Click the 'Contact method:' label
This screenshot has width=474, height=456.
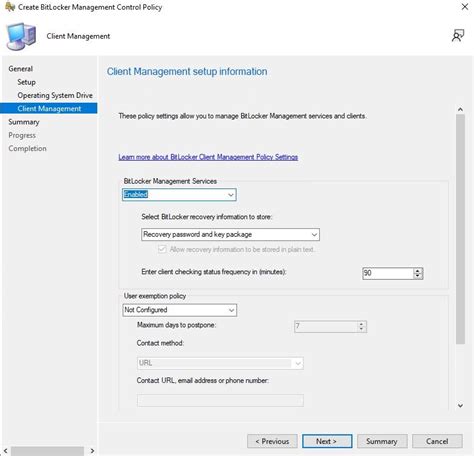[160, 343]
